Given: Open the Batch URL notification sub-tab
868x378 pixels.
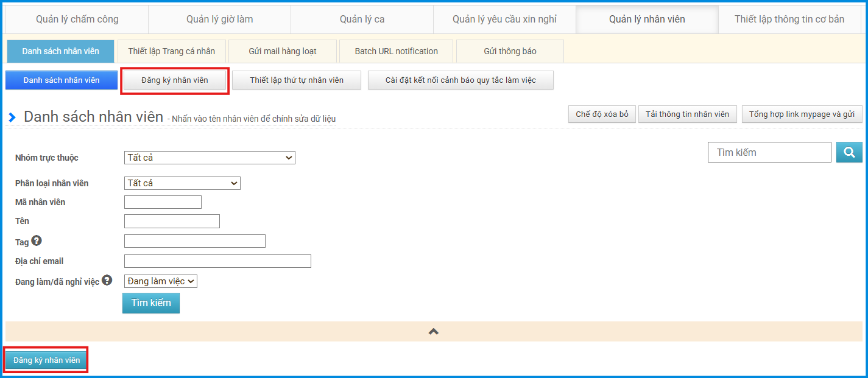Looking at the screenshot, I should [397, 51].
